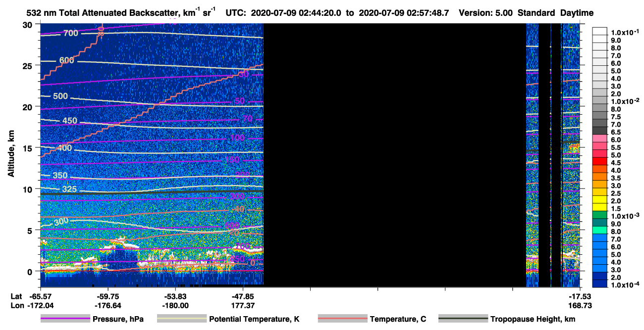Click the 'Potential Temperature, K' legend label
This screenshot has height=330, width=644.
pyautogui.click(x=254, y=319)
